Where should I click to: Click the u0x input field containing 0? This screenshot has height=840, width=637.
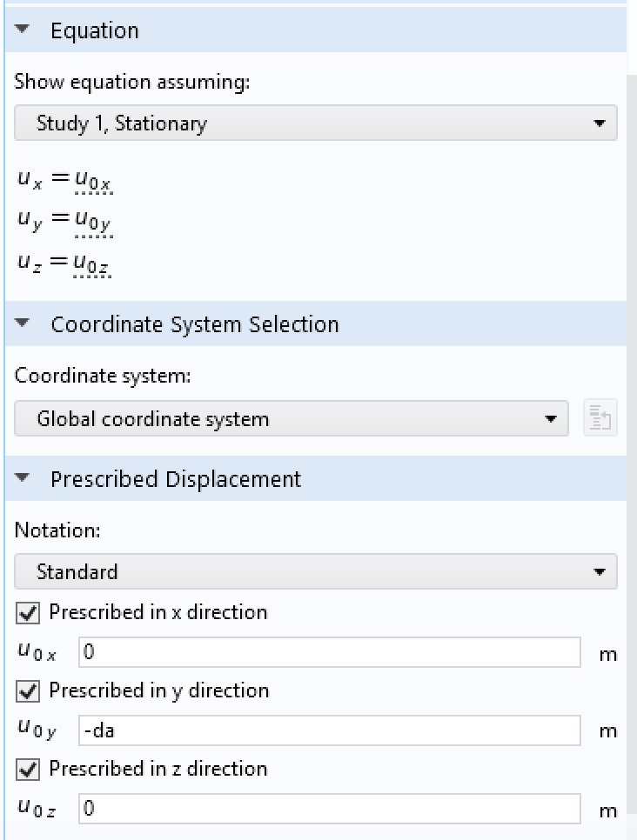tap(329, 653)
